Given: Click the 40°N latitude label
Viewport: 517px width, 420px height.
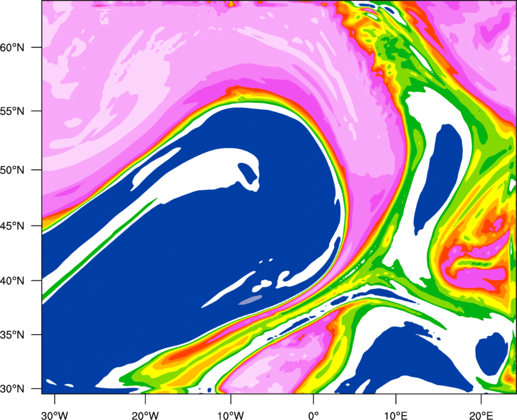Looking at the screenshot, I should (x=12, y=281).
